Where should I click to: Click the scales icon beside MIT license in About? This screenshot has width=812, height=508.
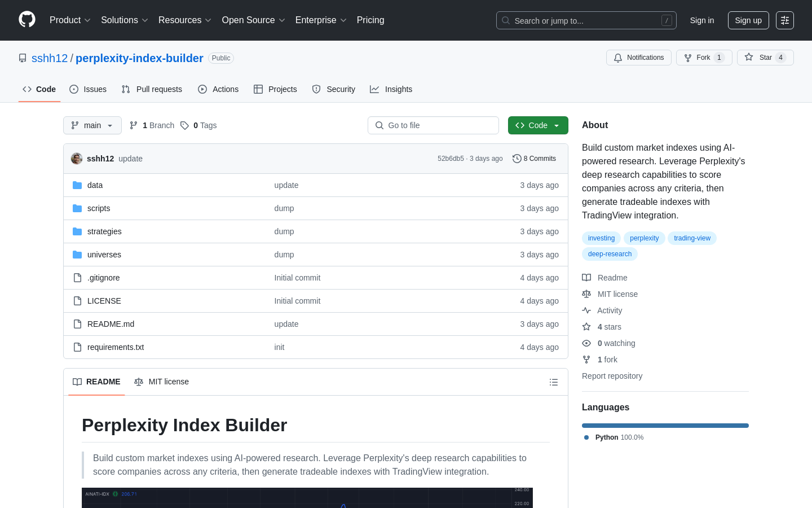click(x=586, y=294)
